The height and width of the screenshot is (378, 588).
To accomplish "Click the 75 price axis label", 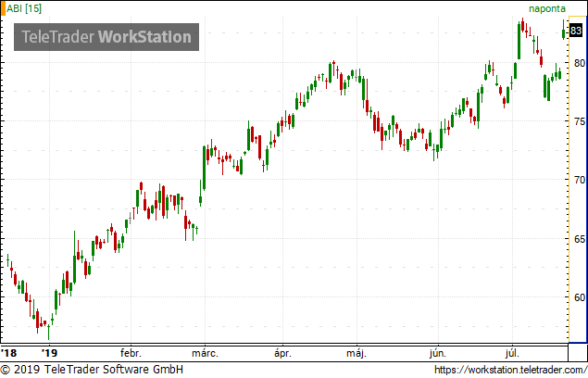I will (x=580, y=121).
